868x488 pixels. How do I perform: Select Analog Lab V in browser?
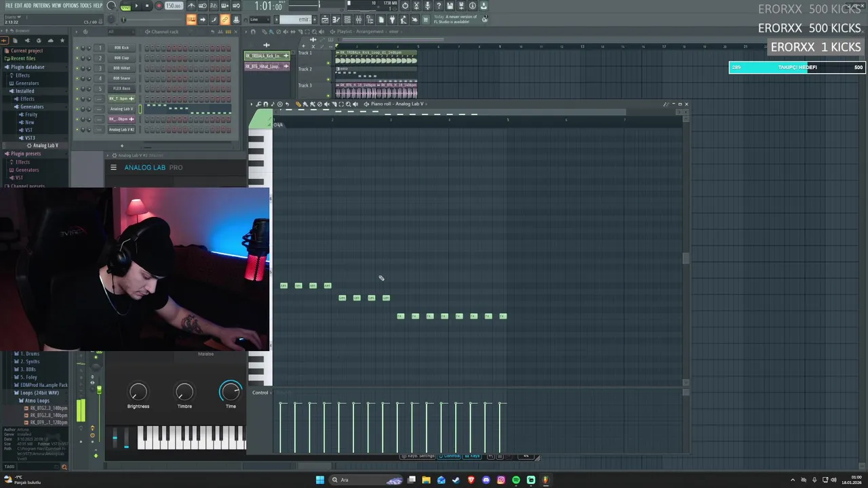coord(45,145)
